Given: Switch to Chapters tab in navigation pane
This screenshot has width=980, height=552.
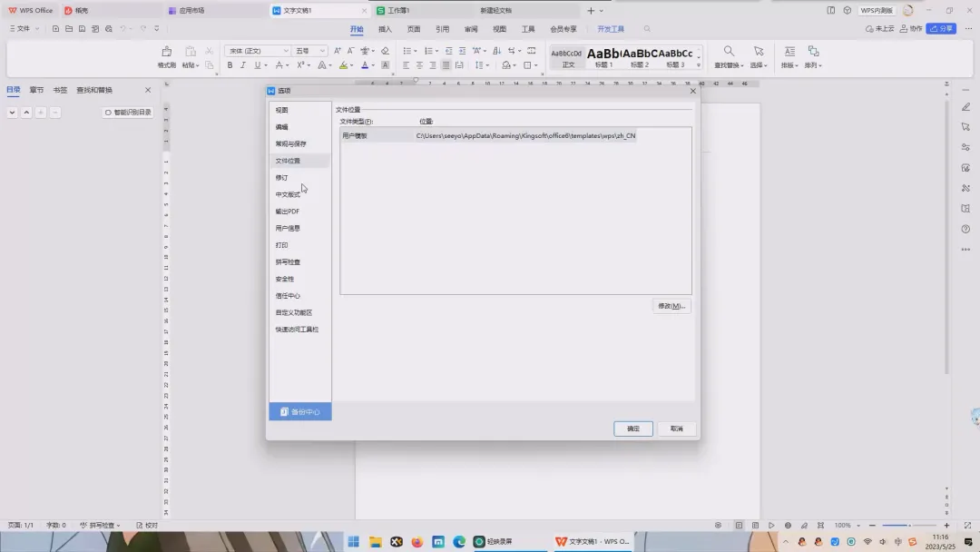Looking at the screenshot, I should (36, 90).
